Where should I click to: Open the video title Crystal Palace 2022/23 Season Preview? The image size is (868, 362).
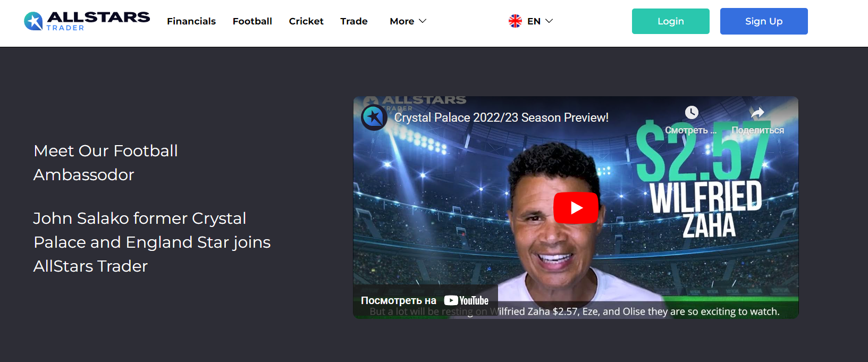(x=501, y=117)
